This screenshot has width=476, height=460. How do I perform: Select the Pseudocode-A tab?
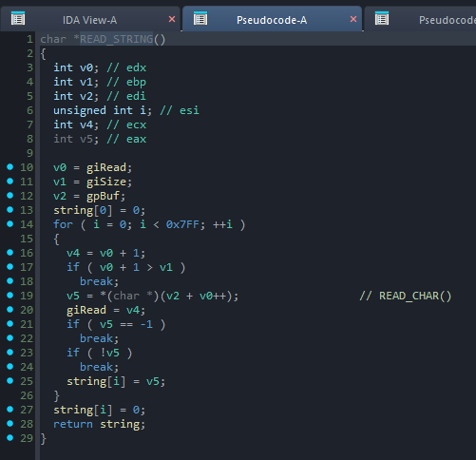click(272, 20)
